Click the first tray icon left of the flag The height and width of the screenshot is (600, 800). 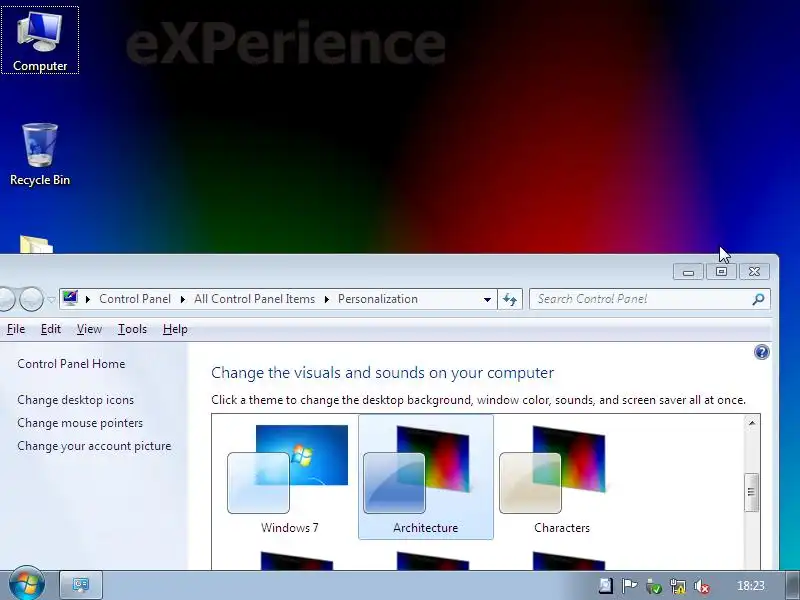pyautogui.click(x=606, y=586)
